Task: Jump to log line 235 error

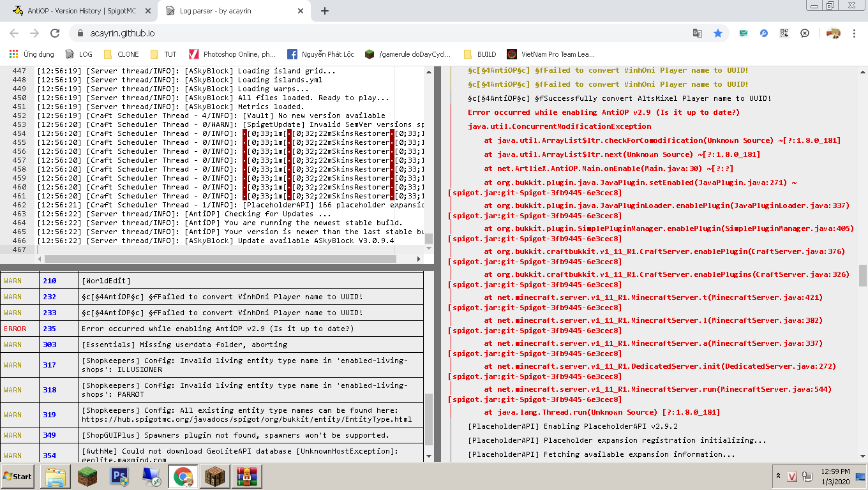Action: 49,329
